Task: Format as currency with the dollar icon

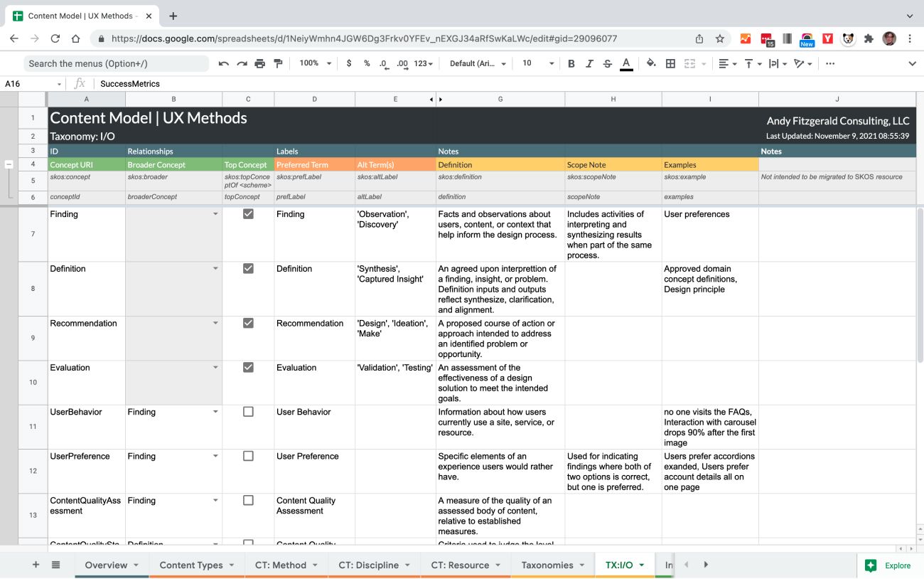Action: click(x=348, y=63)
